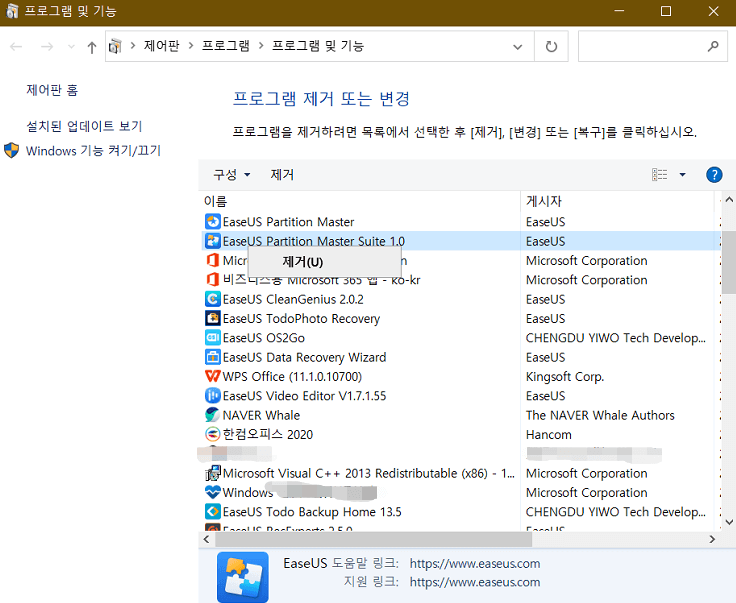The height and width of the screenshot is (603, 736).
Task: Select EaseUS TodoPhoto Recovery entry
Action: click(x=301, y=318)
